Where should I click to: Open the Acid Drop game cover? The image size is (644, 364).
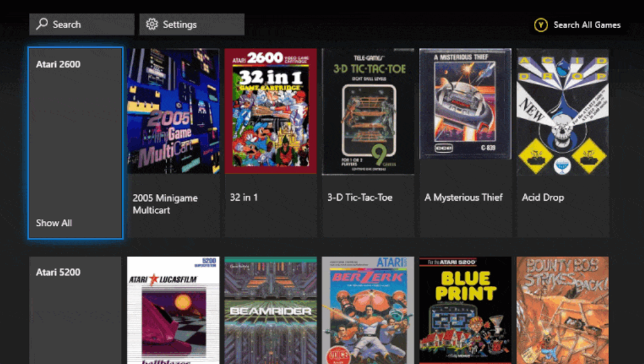(x=563, y=112)
